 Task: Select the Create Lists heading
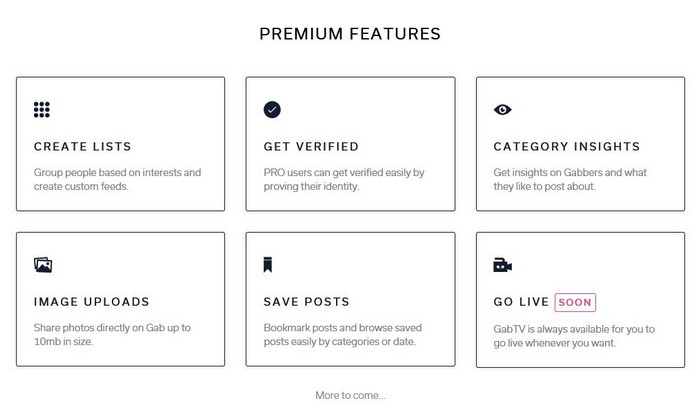(x=82, y=147)
